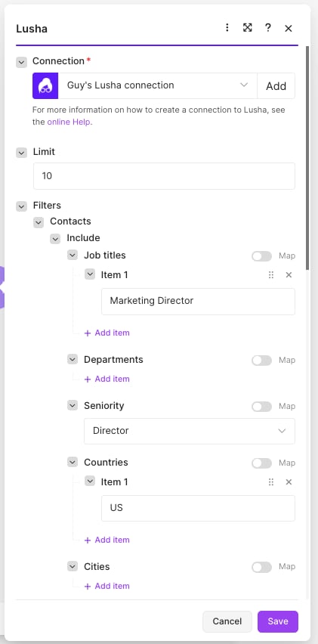Add item under Job titles
This screenshot has height=644, width=318.
[x=107, y=333]
